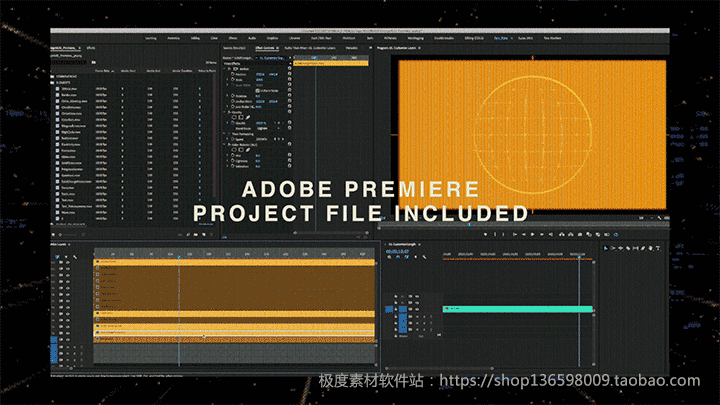The height and width of the screenshot is (405, 720).
Task: Click the Mark In button
Action: [495, 235]
